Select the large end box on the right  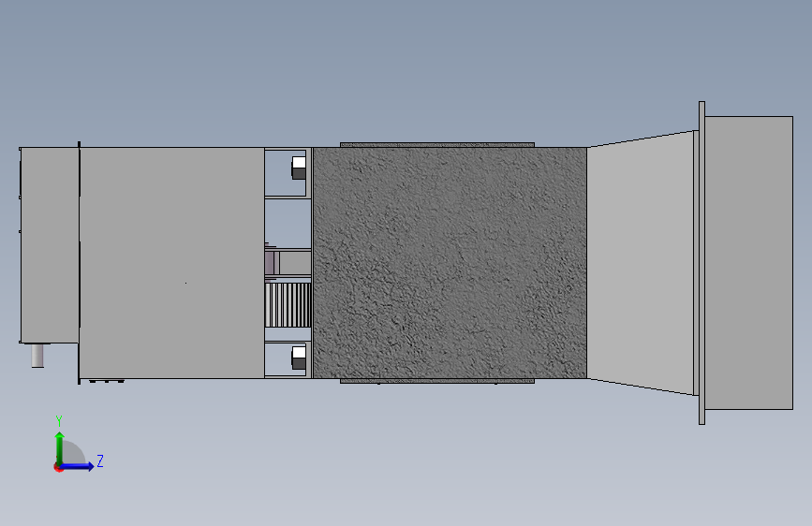(x=749, y=262)
